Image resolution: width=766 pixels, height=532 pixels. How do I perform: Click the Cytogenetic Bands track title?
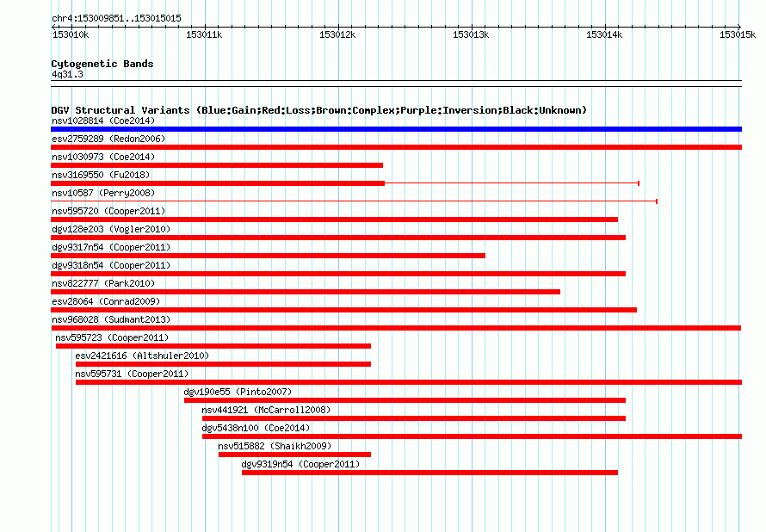(102, 64)
